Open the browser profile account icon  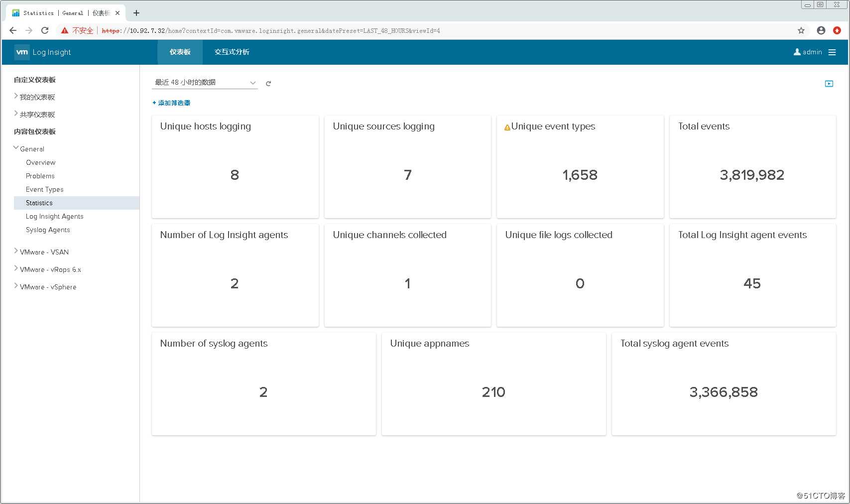point(821,31)
